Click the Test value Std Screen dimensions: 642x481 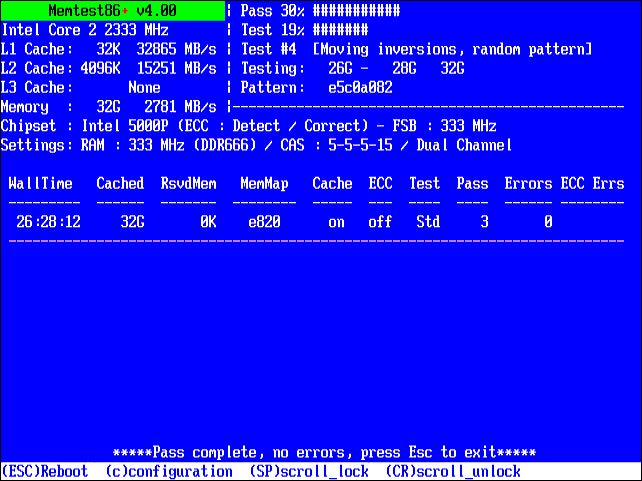[428, 222]
